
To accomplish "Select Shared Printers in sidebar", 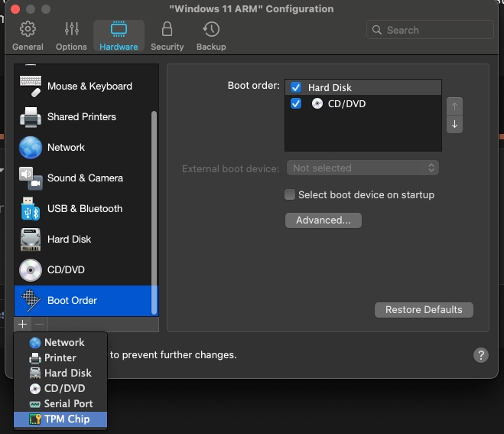I will [81, 117].
